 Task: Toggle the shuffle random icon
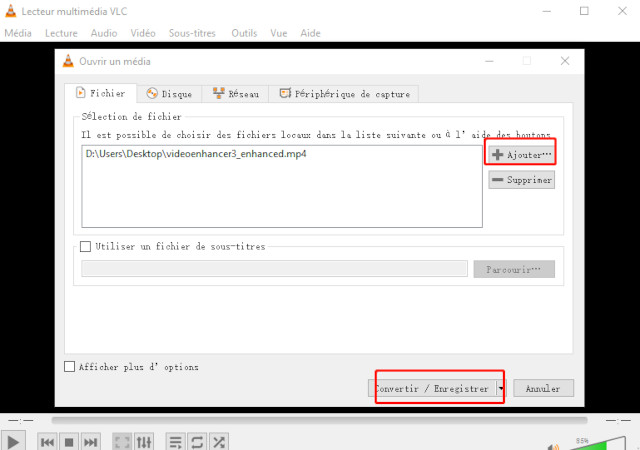219,442
